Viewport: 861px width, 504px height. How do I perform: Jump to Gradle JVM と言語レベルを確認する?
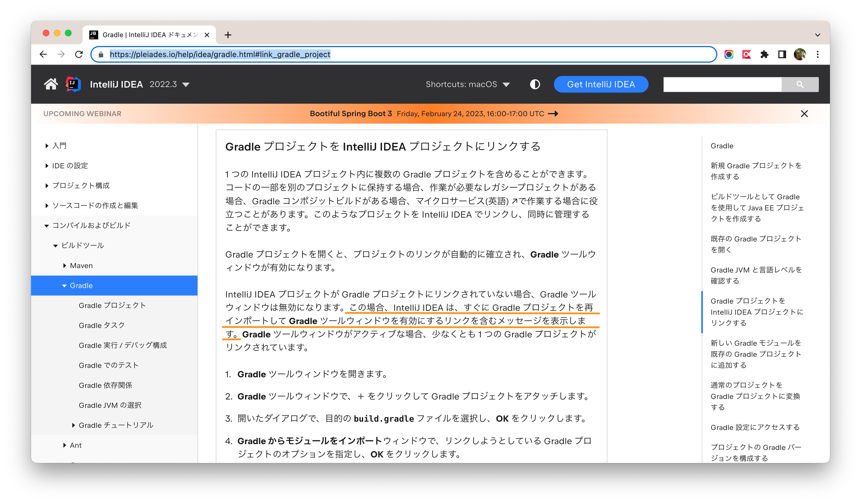(x=756, y=275)
